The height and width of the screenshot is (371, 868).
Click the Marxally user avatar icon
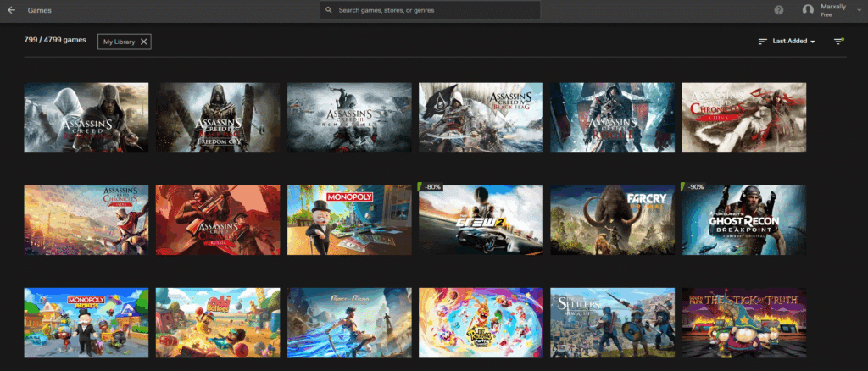point(808,10)
